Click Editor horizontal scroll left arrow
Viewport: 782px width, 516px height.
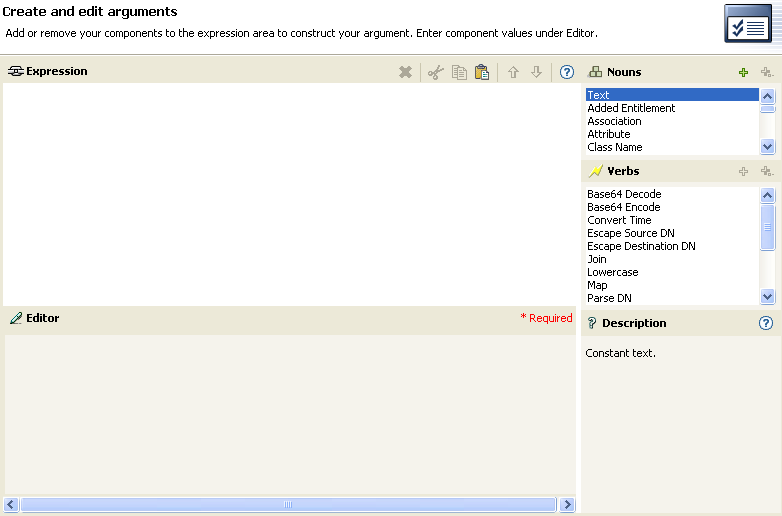pyautogui.click(x=11, y=504)
